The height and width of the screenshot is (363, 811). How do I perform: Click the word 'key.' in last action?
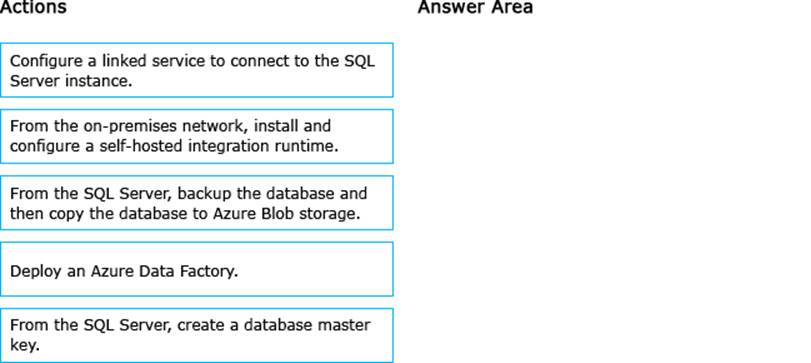[x=25, y=345]
